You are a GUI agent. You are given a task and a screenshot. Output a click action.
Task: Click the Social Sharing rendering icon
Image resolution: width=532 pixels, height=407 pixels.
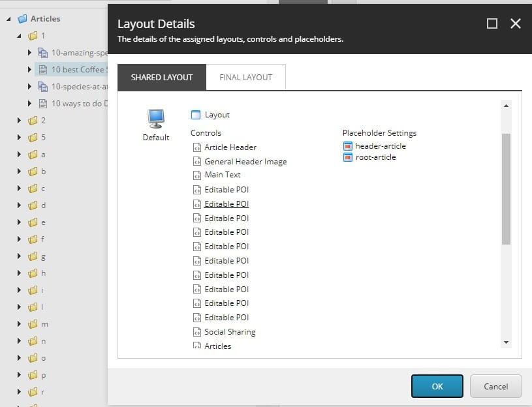pos(196,332)
